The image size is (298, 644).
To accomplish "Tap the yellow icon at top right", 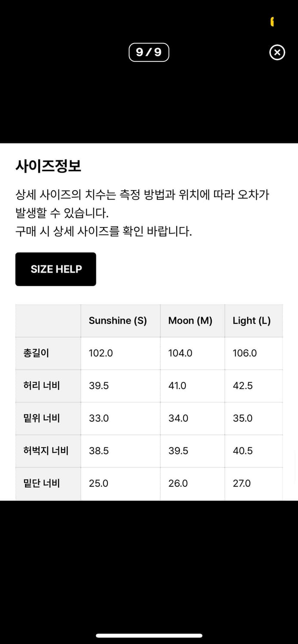I will [272, 21].
